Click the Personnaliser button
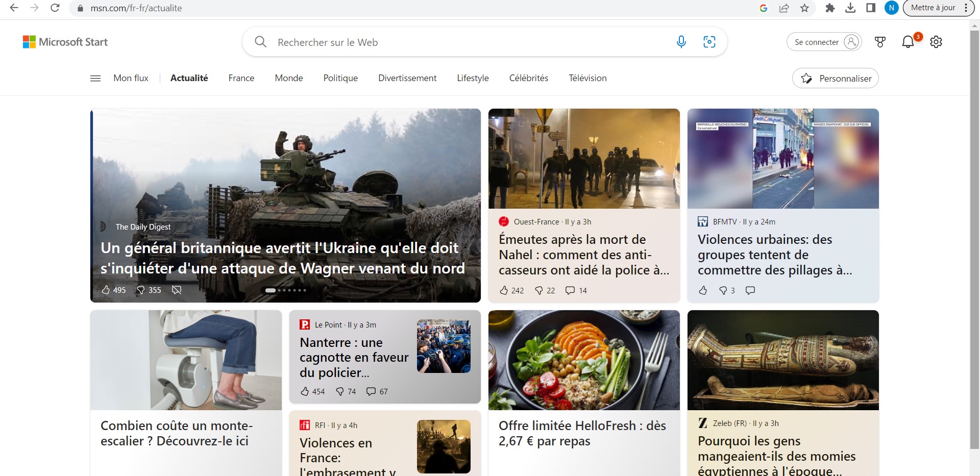 pyautogui.click(x=835, y=78)
